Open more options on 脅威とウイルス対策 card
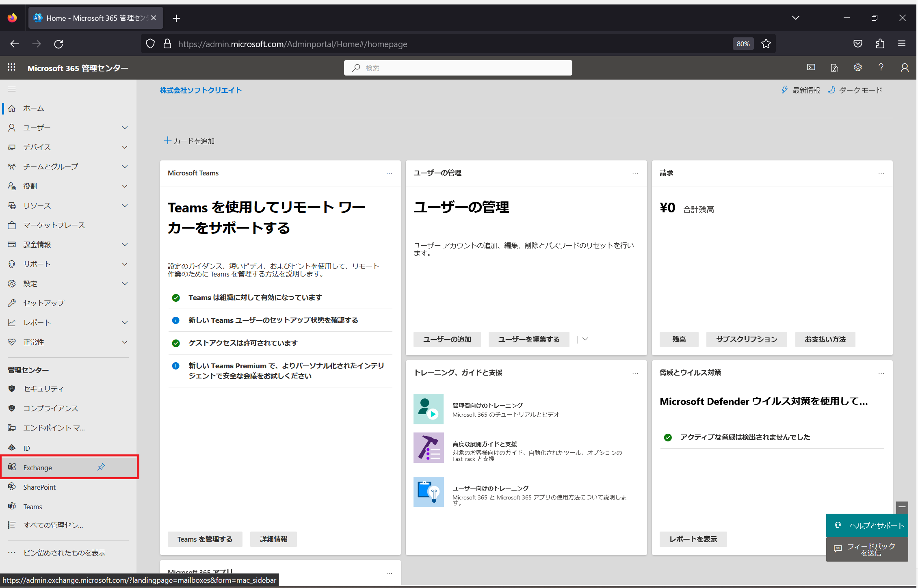The height and width of the screenshot is (588, 918). [881, 374]
